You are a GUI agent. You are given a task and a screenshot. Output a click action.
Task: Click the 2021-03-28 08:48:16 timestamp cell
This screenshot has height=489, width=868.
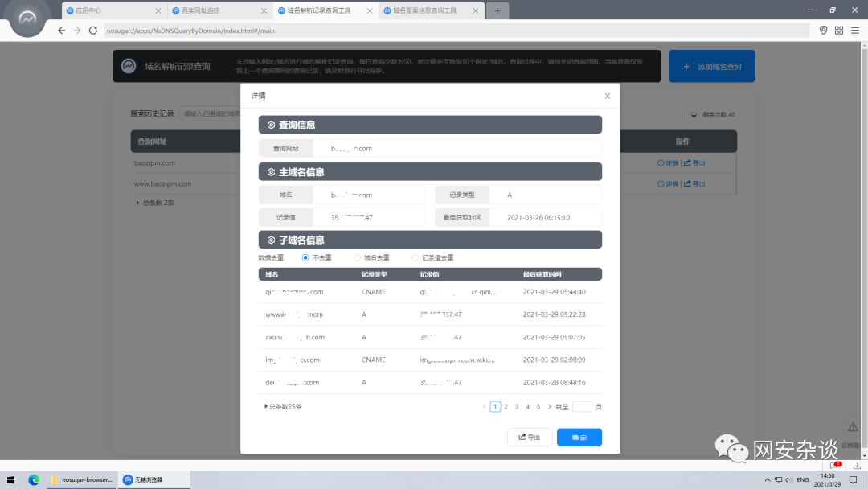[554, 383]
